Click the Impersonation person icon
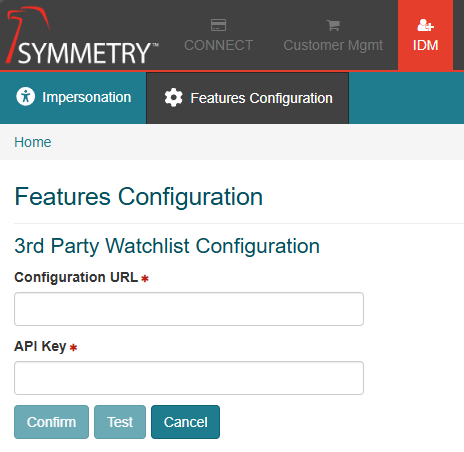 [x=26, y=97]
